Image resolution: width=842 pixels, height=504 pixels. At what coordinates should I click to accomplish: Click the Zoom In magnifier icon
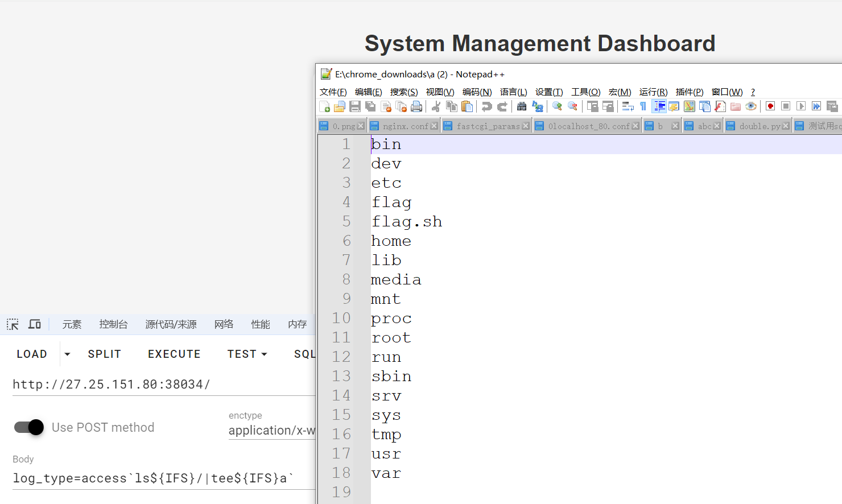pos(557,106)
